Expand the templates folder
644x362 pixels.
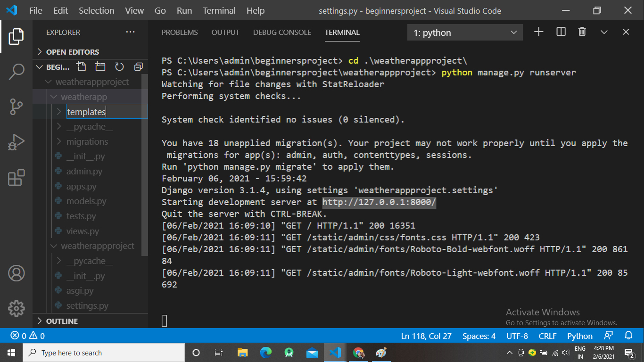click(x=58, y=112)
